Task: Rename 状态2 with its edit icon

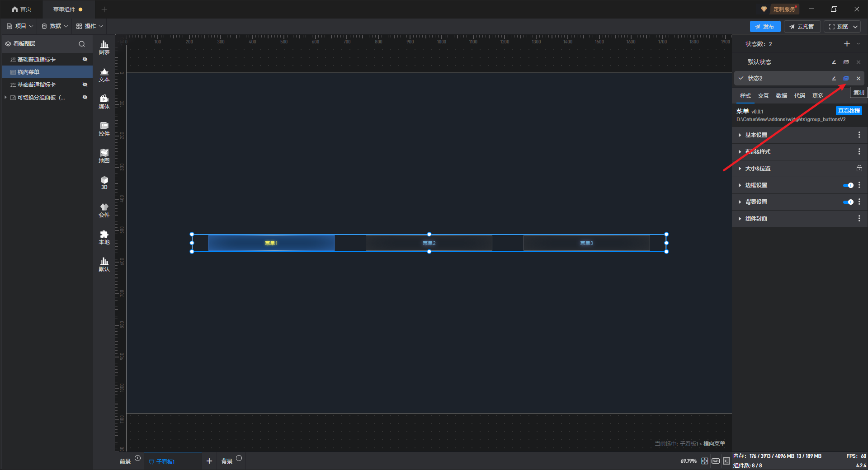Action: (834, 78)
